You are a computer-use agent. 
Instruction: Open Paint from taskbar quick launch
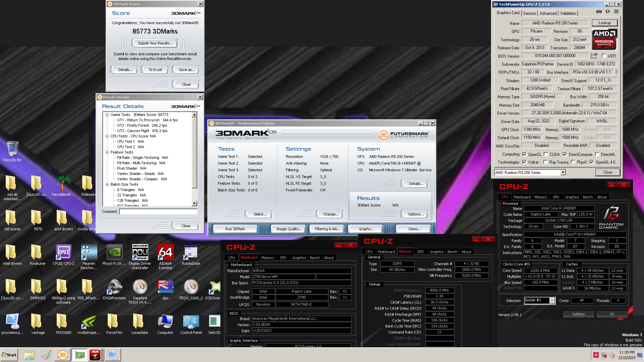pos(46,355)
